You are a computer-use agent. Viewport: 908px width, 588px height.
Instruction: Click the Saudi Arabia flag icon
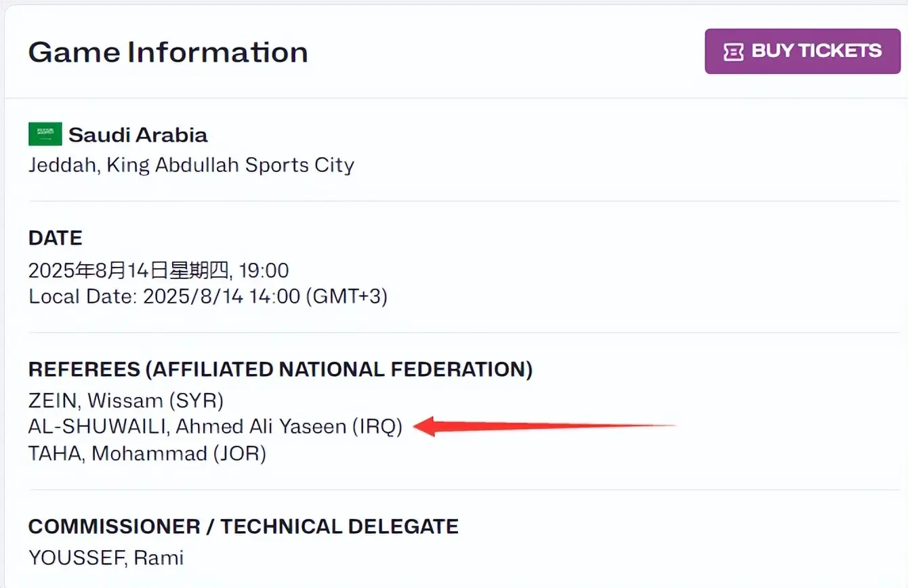tap(45, 134)
